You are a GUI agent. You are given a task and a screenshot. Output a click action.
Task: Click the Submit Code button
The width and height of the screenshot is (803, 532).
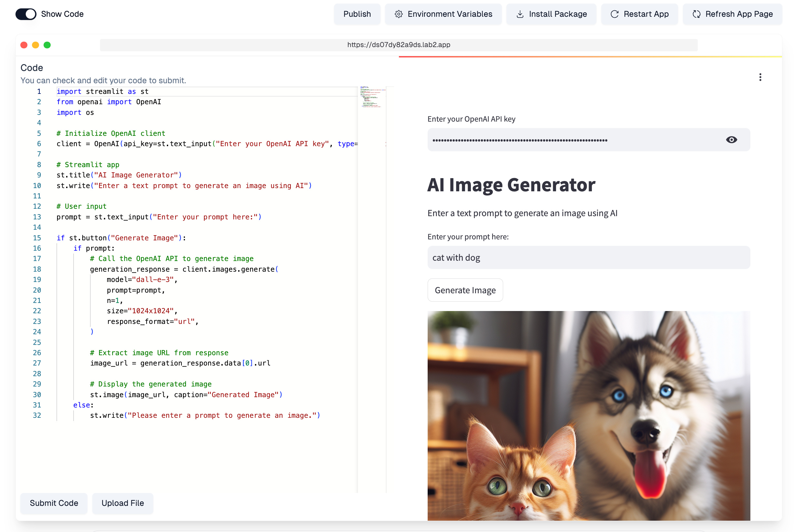[x=54, y=504]
